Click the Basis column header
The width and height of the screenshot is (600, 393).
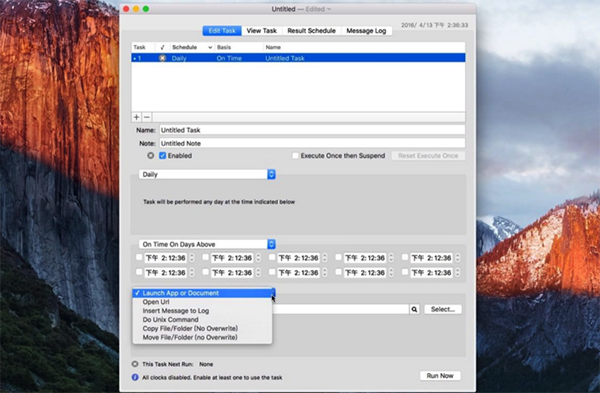point(239,47)
